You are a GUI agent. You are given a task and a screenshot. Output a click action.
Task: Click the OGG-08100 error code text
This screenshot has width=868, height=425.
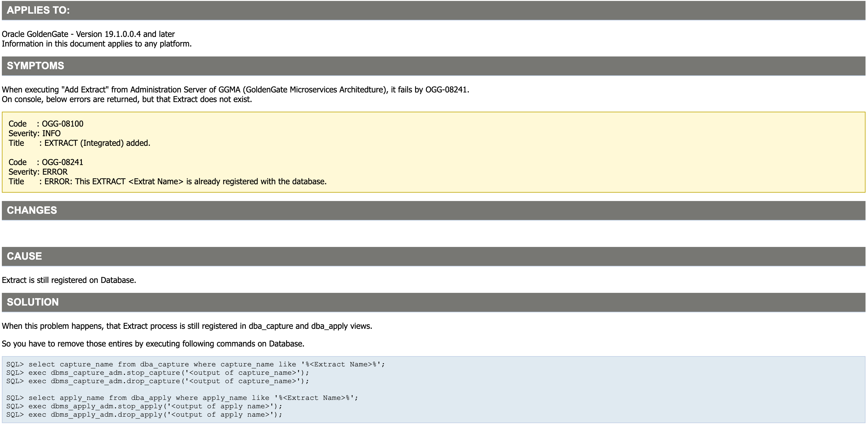(x=62, y=124)
